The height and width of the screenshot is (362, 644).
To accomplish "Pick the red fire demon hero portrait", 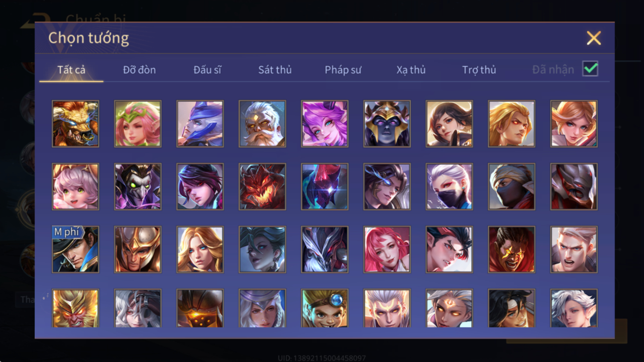I will 262,187.
